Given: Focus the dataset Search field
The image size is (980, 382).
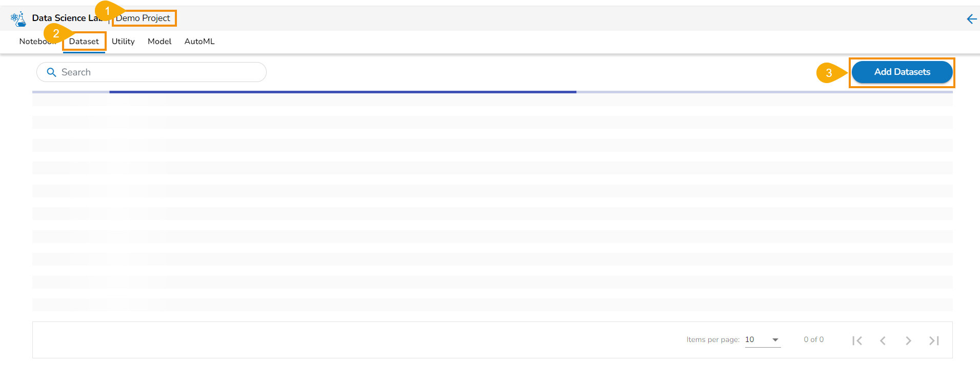Looking at the screenshot, I should tap(159, 72).
